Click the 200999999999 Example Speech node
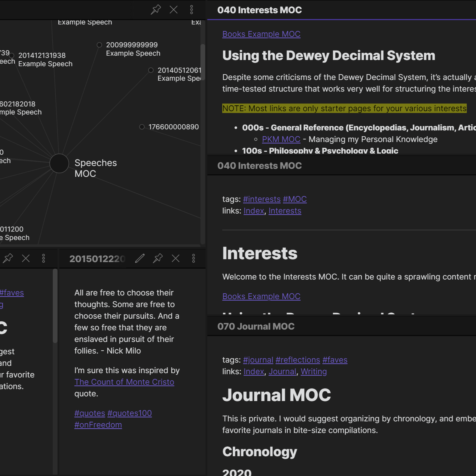 [x=99, y=45]
